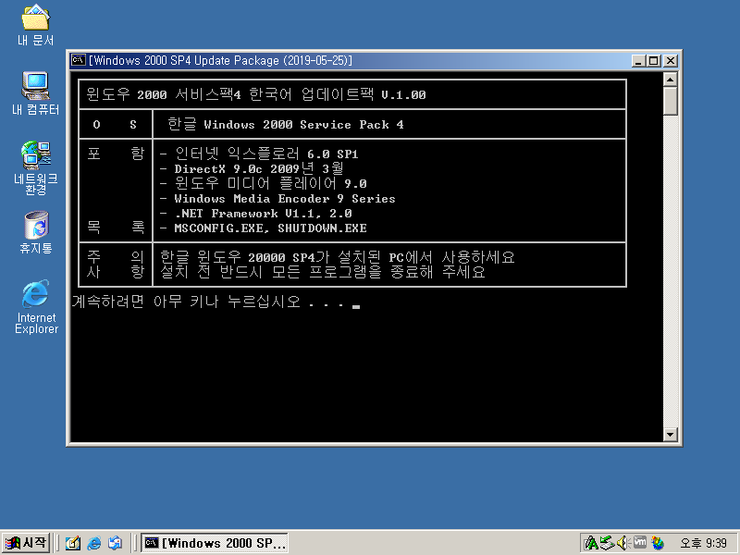The height and width of the screenshot is (555, 740).
Task: Open the 시작 start menu button
Action: click(25, 543)
